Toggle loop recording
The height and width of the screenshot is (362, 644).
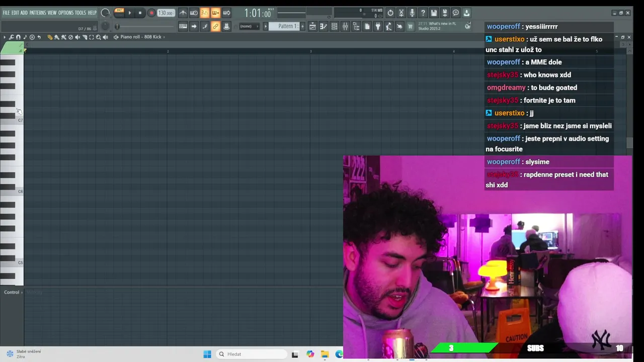click(x=226, y=13)
